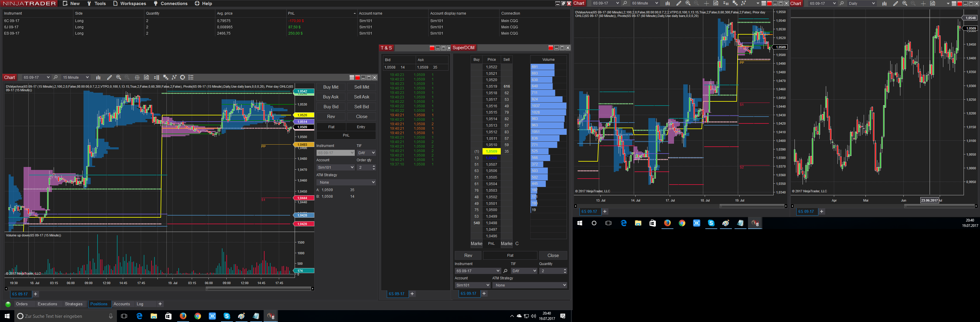Click instrument search magnifier on 60 Minute chart

pos(625,3)
